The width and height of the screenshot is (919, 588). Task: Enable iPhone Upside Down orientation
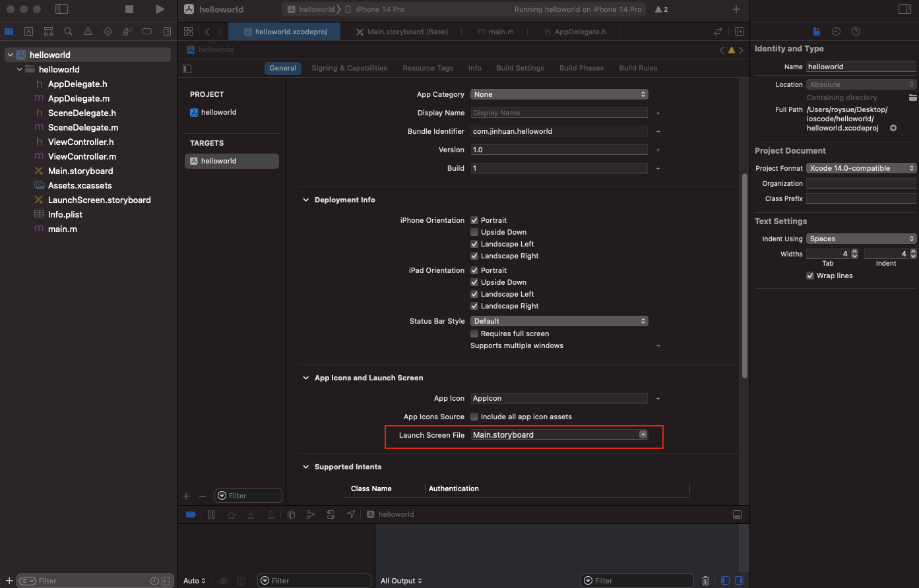click(x=474, y=232)
